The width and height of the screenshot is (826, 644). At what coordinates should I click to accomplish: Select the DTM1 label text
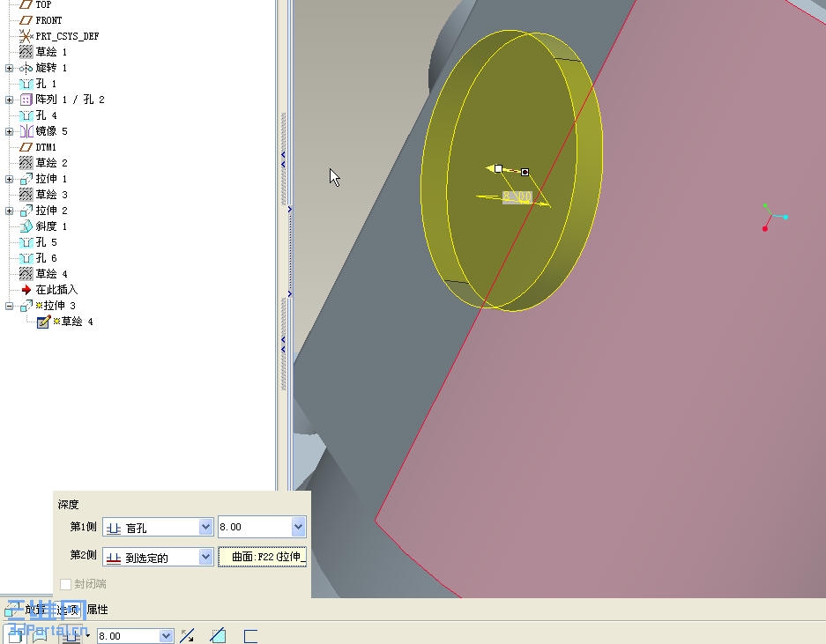pos(46,147)
